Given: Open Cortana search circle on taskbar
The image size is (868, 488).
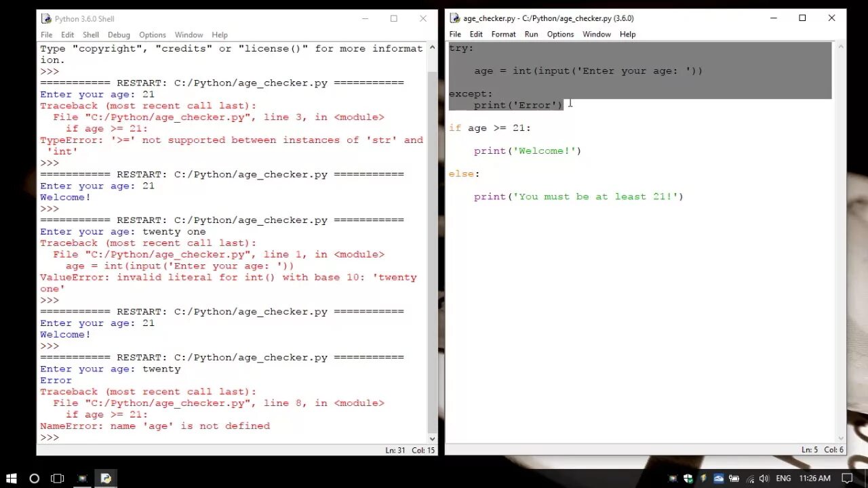Looking at the screenshot, I should tap(35, 478).
